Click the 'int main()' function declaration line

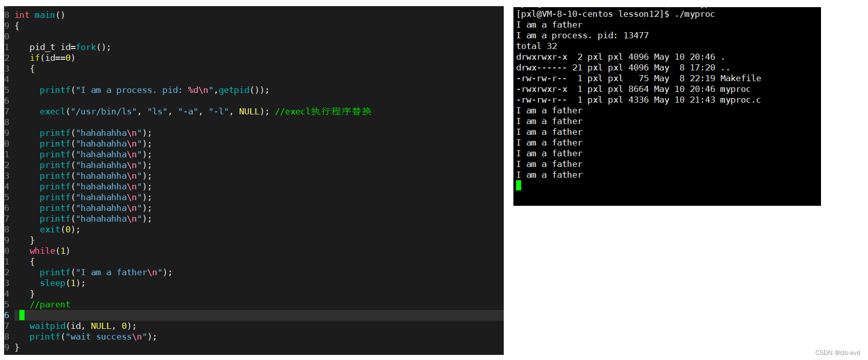[40, 15]
